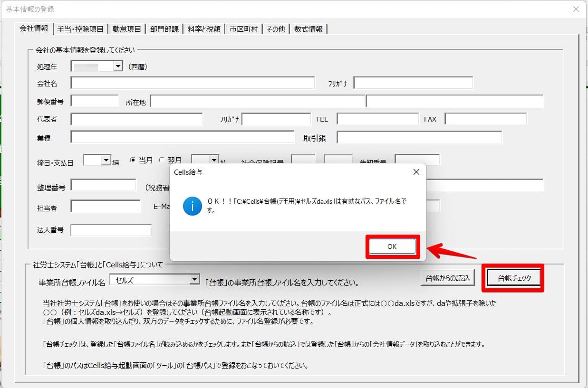Open the 処理年 year dropdown
This screenshot has width=588, height=388.
118,66
